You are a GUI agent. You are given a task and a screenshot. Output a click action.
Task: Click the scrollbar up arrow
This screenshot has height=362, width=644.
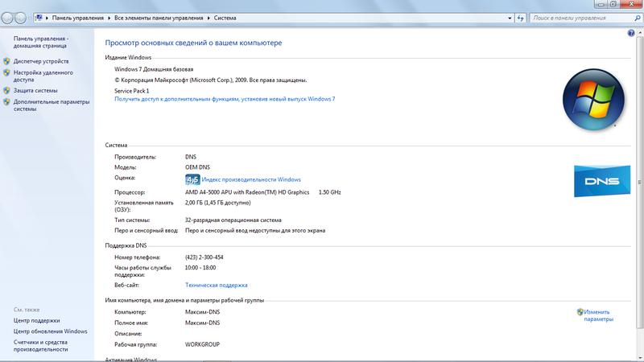point(639,32)
